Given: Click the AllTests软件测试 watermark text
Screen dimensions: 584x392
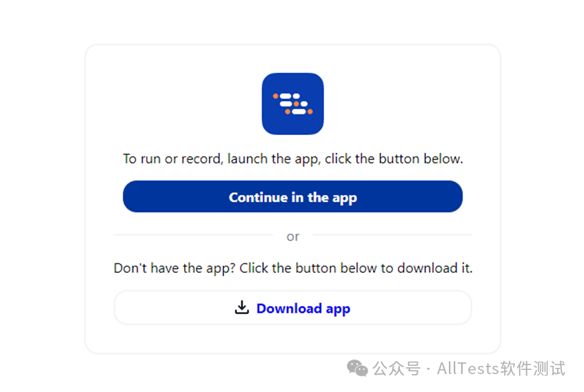Looking at the screenshot, I should pos(501,369).
